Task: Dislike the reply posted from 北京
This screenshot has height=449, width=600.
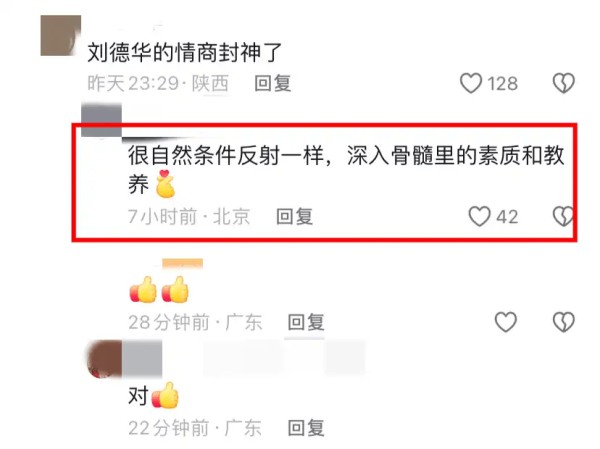Action: (563, 216)
